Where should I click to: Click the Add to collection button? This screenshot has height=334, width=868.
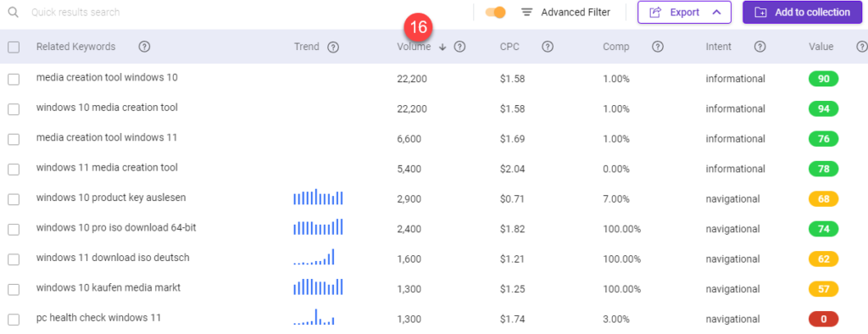pos(802,12)
